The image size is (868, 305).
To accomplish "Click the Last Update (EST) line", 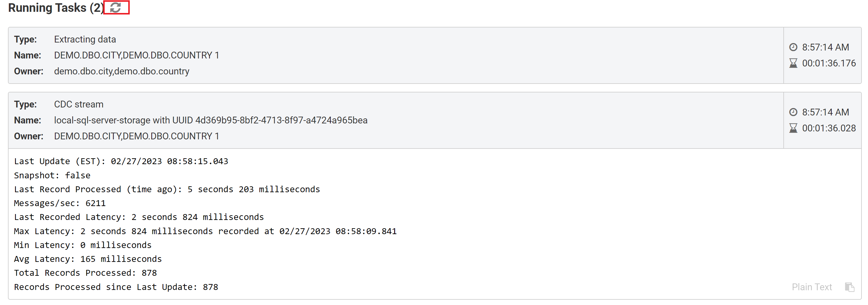I will point(121,161).
